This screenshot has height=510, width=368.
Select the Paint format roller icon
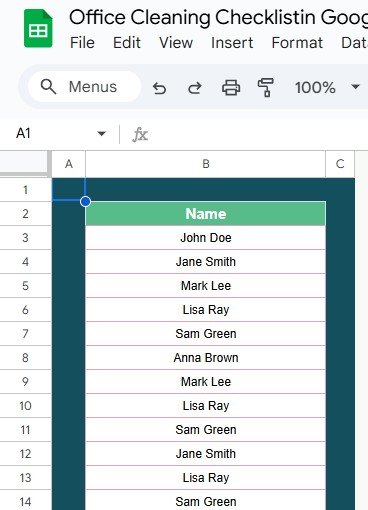[266, 88]
